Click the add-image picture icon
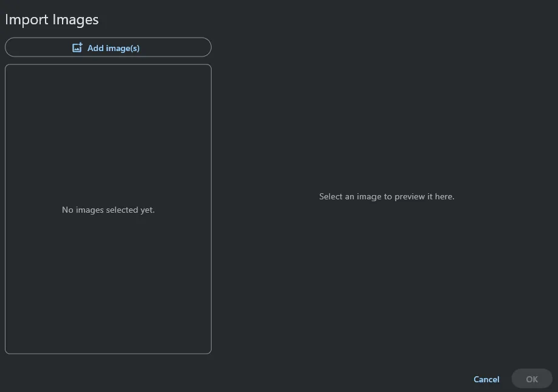558x392 pixels. point(77,47)
